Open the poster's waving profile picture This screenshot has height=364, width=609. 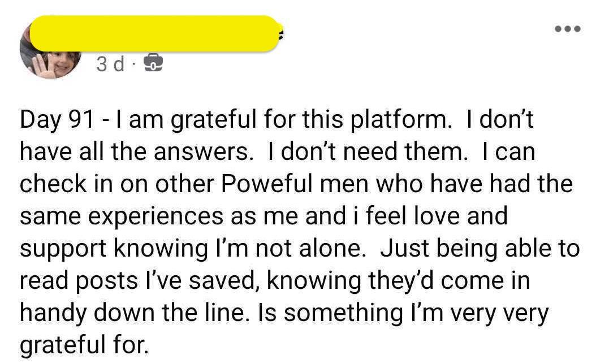[x=50, y=50]
